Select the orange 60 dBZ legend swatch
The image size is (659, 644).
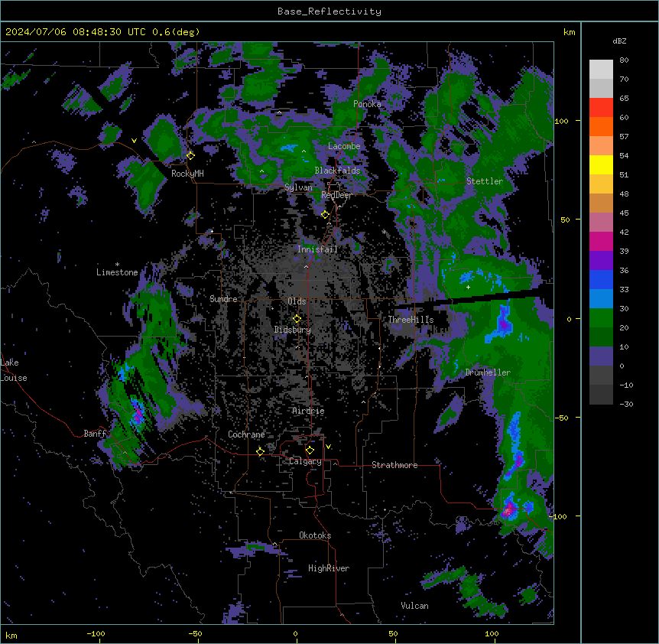pos(601,126)
